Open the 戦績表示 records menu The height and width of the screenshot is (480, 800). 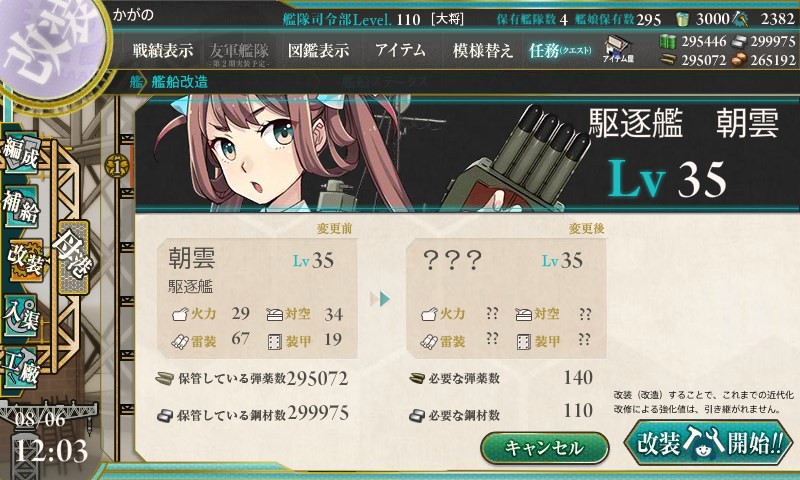coord(163,50)
